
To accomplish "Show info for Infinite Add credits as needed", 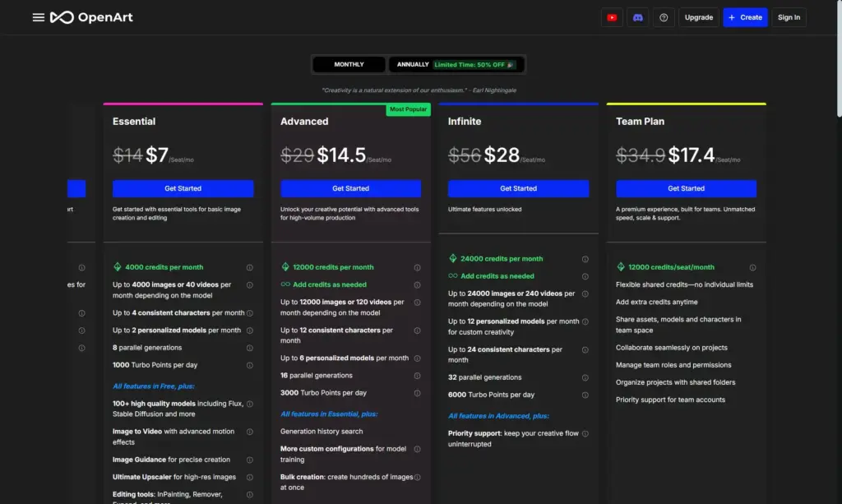I will (585, 276).
